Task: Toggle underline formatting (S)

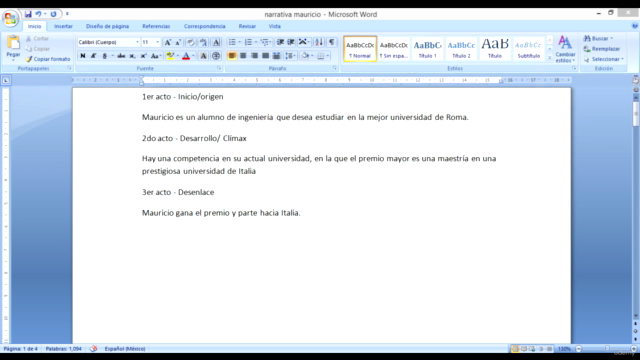Action: pos(105,56)
